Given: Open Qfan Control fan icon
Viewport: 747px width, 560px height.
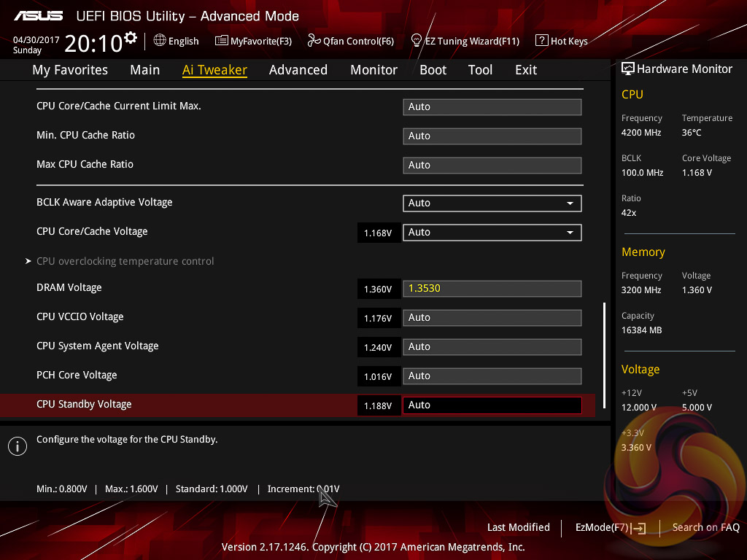Looking at the screenshot, I should (x=314, y=41).
